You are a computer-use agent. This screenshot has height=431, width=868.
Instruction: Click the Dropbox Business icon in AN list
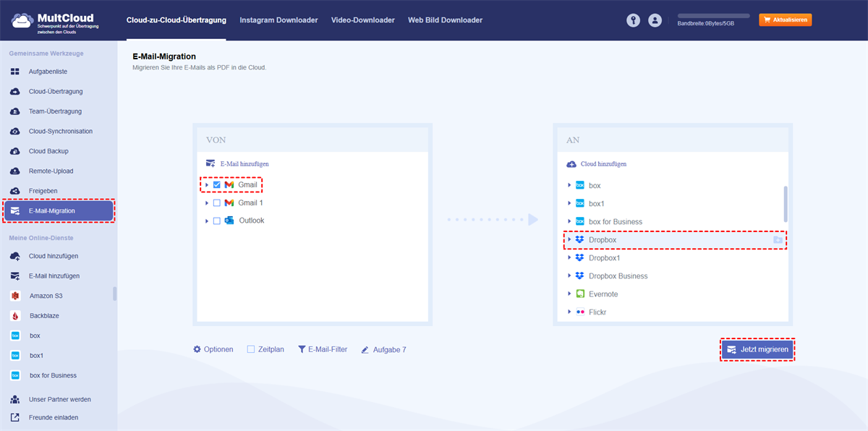click(x=580, y=276)
